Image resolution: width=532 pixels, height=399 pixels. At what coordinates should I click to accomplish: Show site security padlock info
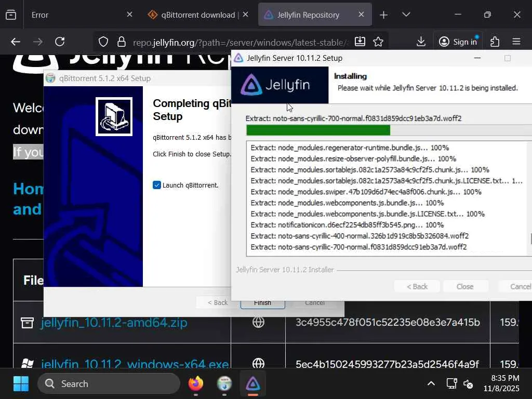[x=122, y=42]
